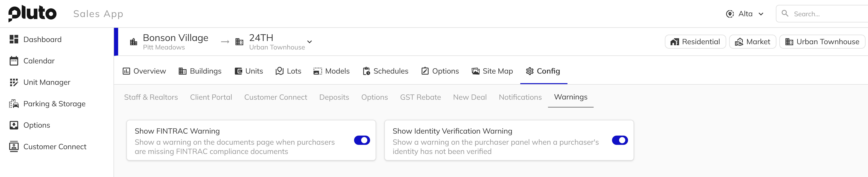Open the Options tab in top navigation
This screenshot has width=868, height=177.
click(440, 71)
